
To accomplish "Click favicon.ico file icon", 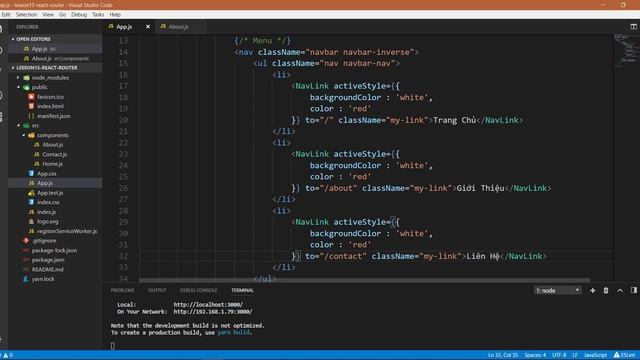I will 31,97.
